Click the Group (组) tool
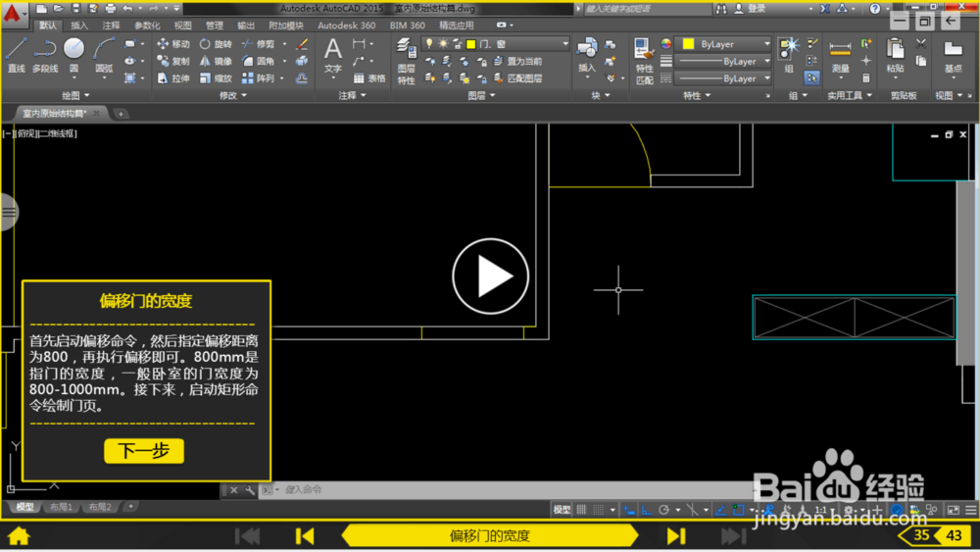Screen dimensions: 980x552 click(789, 55)
